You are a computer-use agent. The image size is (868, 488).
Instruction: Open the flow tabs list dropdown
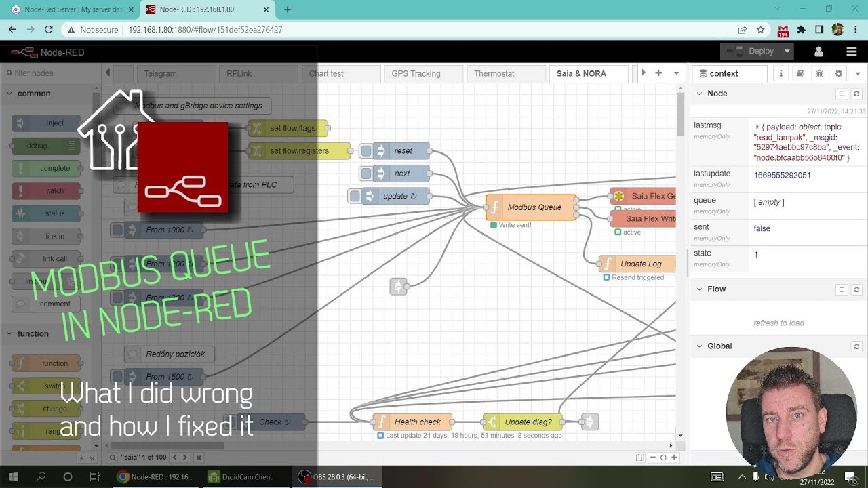pos(676,73)
